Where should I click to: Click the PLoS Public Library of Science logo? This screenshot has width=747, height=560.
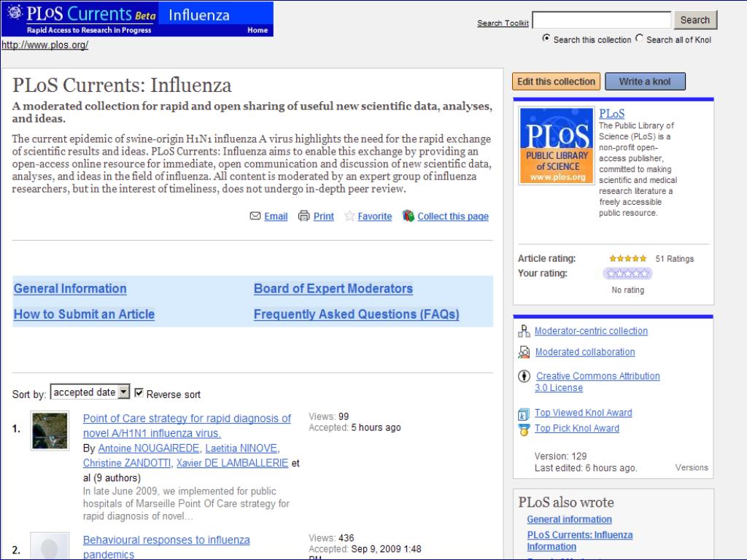[x=557, y=146]
